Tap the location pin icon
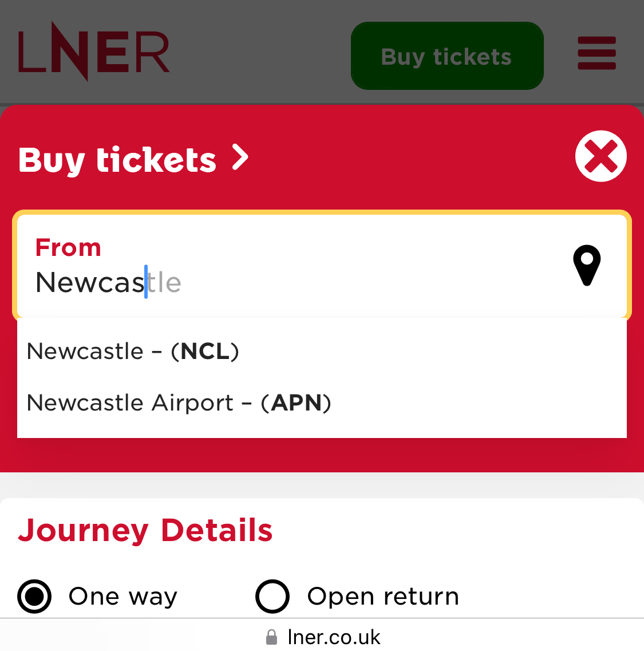Screen dimensions: 644x651 (587, 266)
